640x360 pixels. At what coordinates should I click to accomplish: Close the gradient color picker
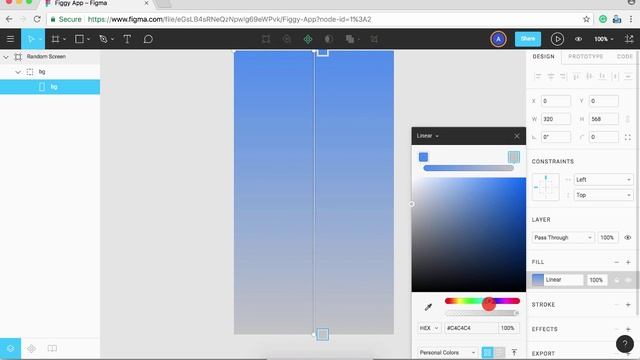click(x=517, y=136)
